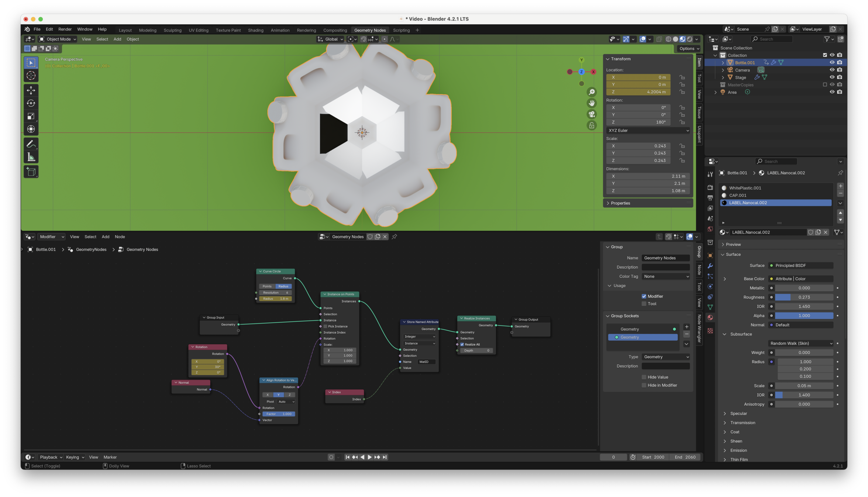Click jump to end frame playback button

385,457
